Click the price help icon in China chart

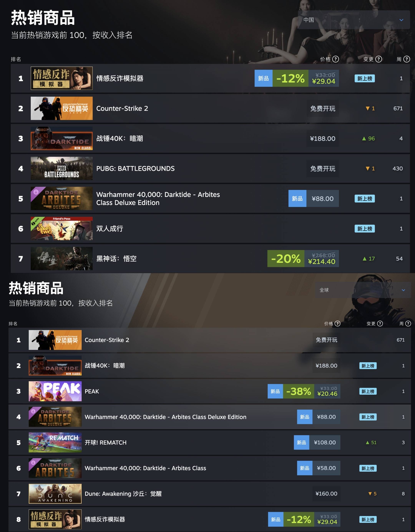pos(336,59)
